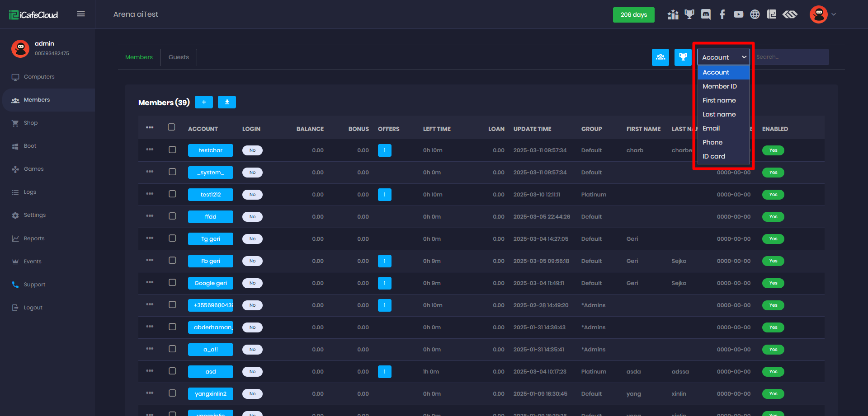Click the 206 days license button

click(x=633, y=14)
